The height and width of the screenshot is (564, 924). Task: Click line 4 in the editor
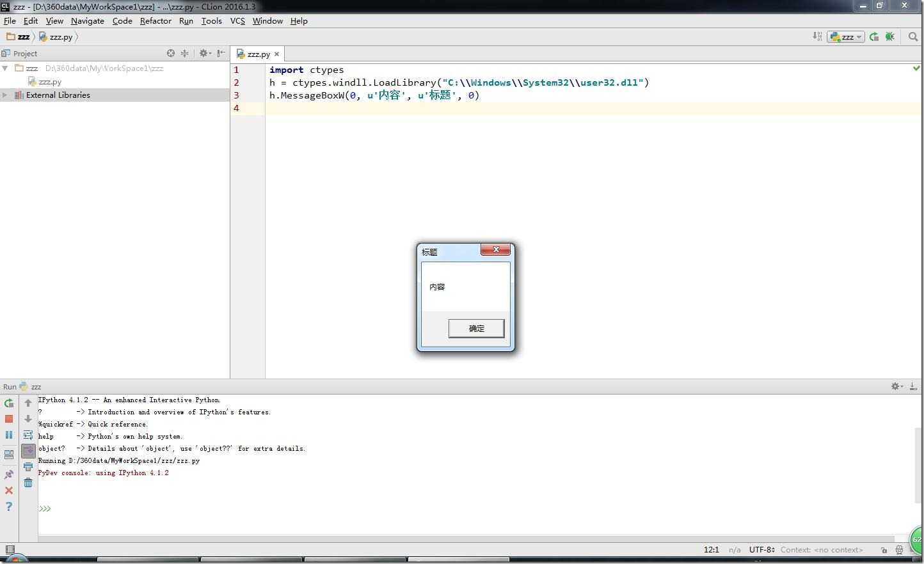pyautogui.click(x=593, y=108)
